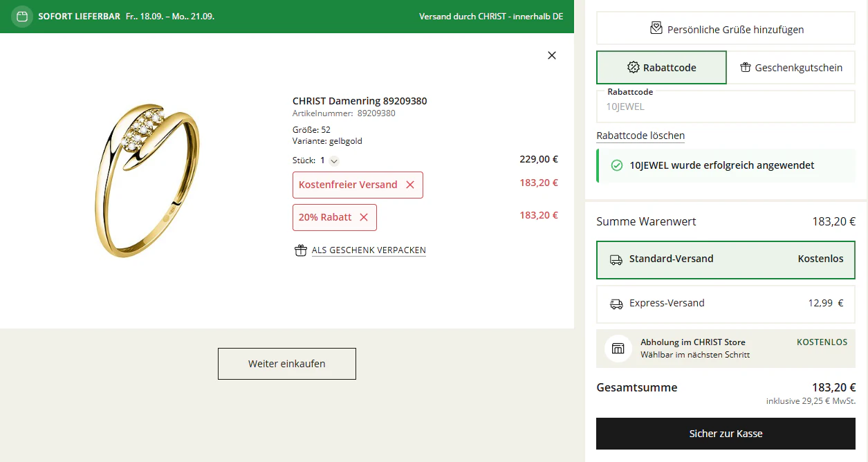Click the gold ring product thumbnail
This screenshot has height=462, width=868.
click(147, 181)
